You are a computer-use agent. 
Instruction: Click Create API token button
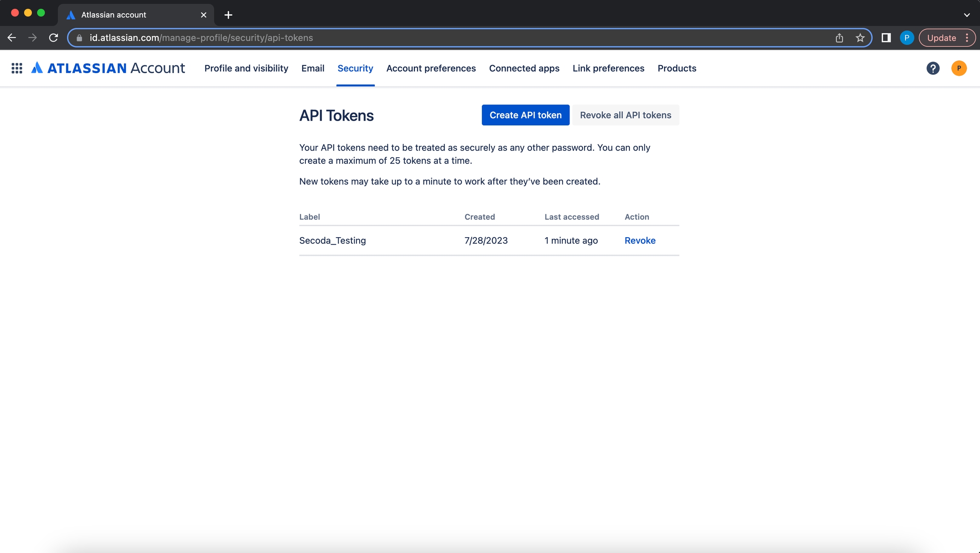525,115
